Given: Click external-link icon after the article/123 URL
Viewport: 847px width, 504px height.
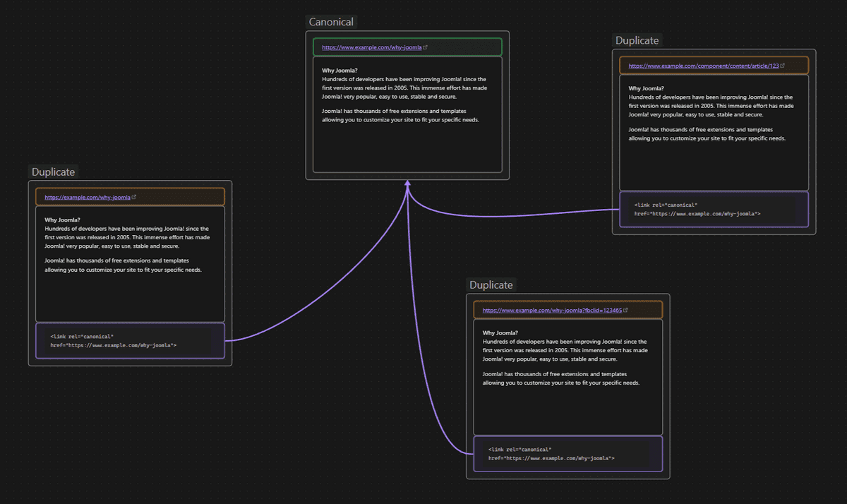Looking at the screenshot, I should [x=783, y=66].
